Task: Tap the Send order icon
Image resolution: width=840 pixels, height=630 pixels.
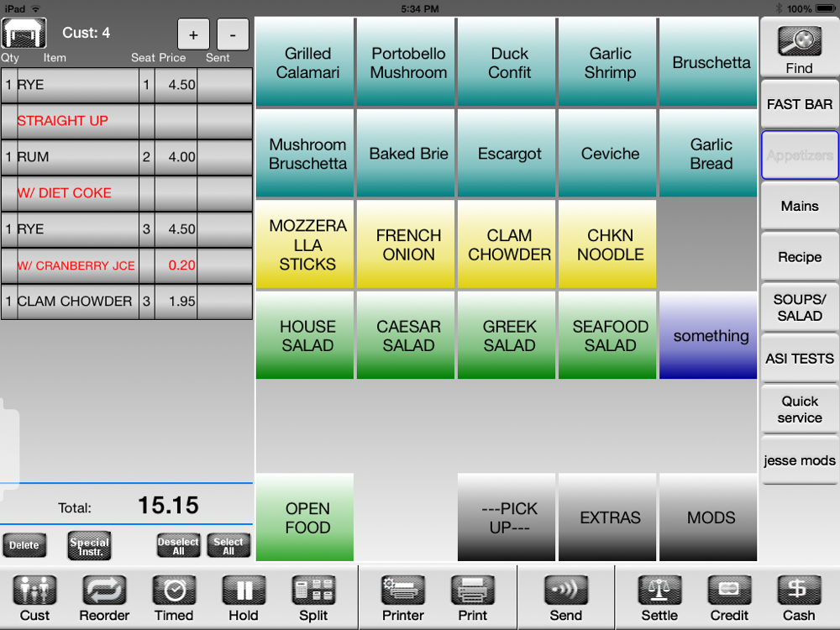Action: click(565, 591)
